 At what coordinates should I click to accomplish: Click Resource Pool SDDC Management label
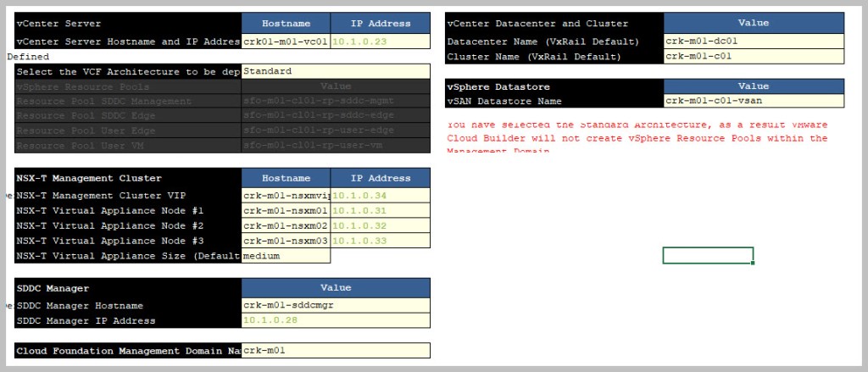coord(128,102)
